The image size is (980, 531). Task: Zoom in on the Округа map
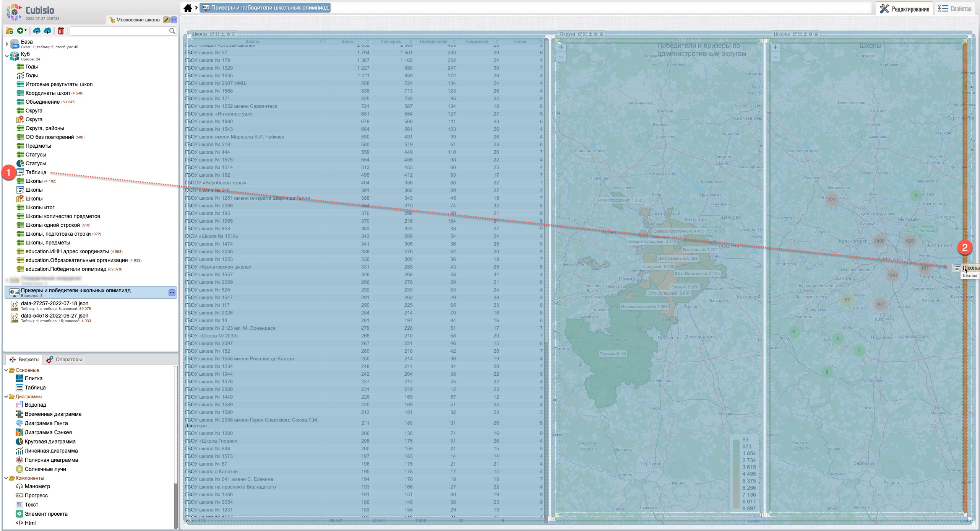pyautogui.click(x=561, y=47)
